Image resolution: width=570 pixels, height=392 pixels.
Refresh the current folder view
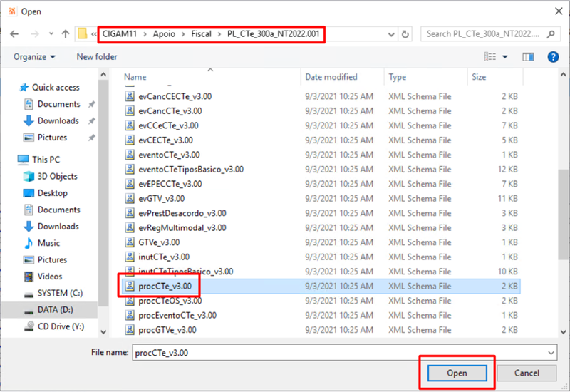point(405,34)
